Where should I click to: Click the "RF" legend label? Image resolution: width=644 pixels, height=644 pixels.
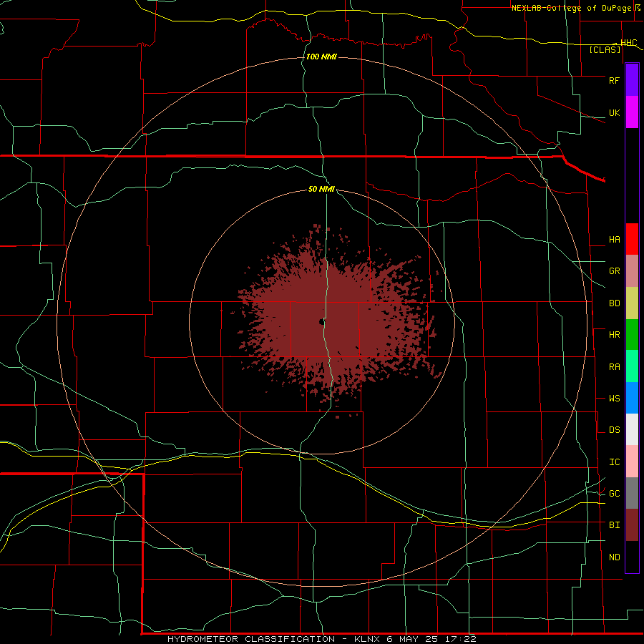614,80
